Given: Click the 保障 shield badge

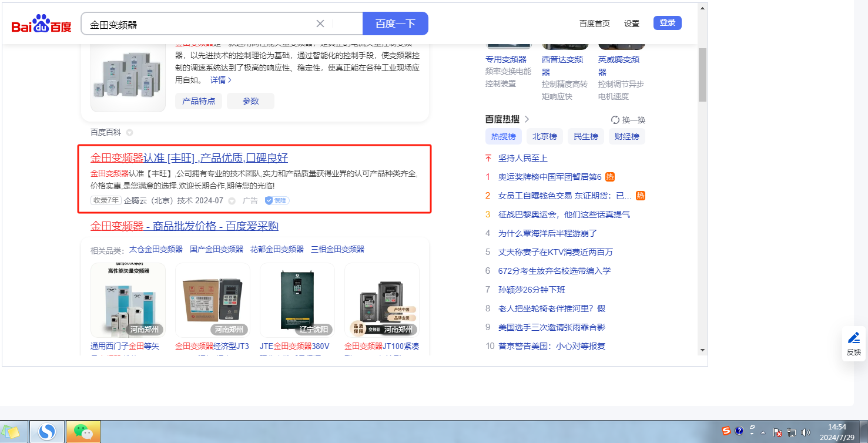Looking at the screenshot, I should click(x=277, y=201).
